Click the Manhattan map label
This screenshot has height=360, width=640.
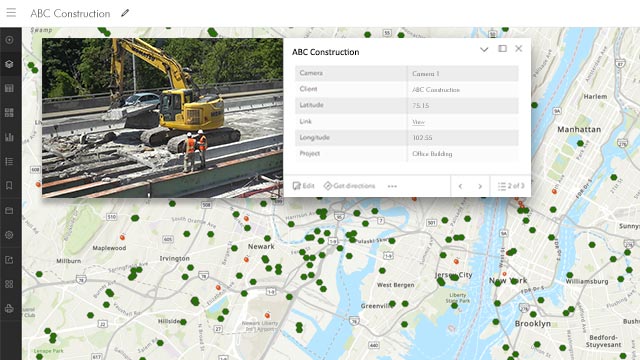point(579,129)
